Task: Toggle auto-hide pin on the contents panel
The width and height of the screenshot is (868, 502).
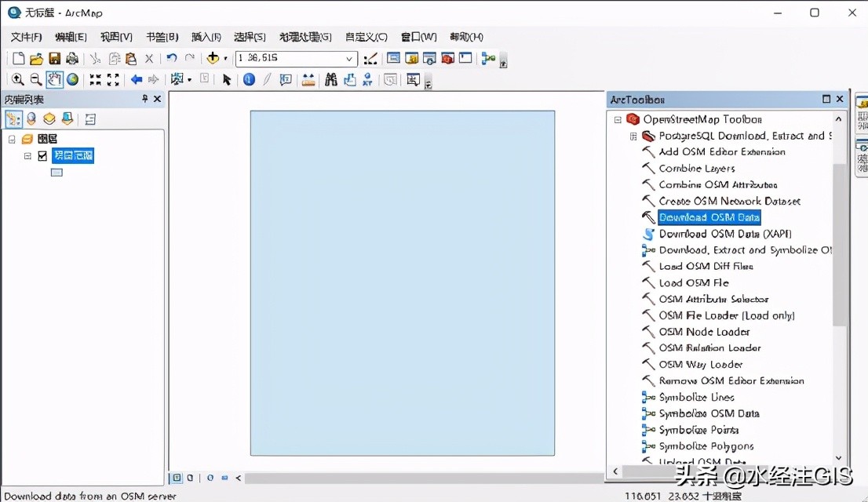Action: 145,99
